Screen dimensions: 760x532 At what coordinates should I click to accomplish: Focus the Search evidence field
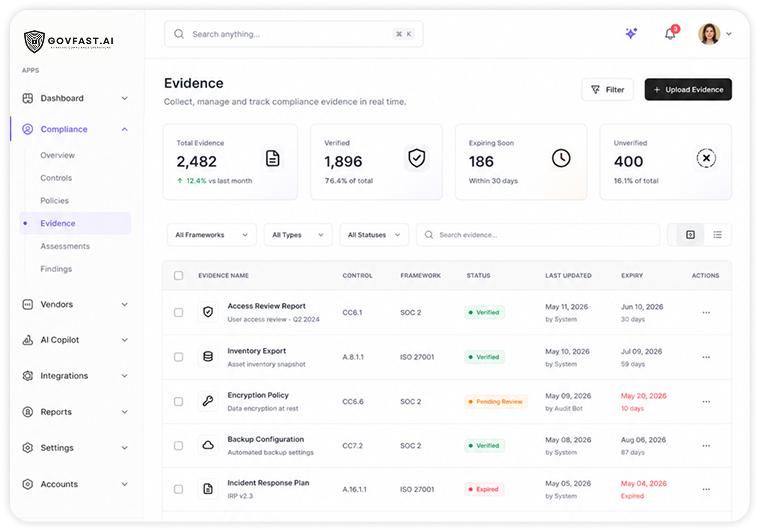point(538,235)
